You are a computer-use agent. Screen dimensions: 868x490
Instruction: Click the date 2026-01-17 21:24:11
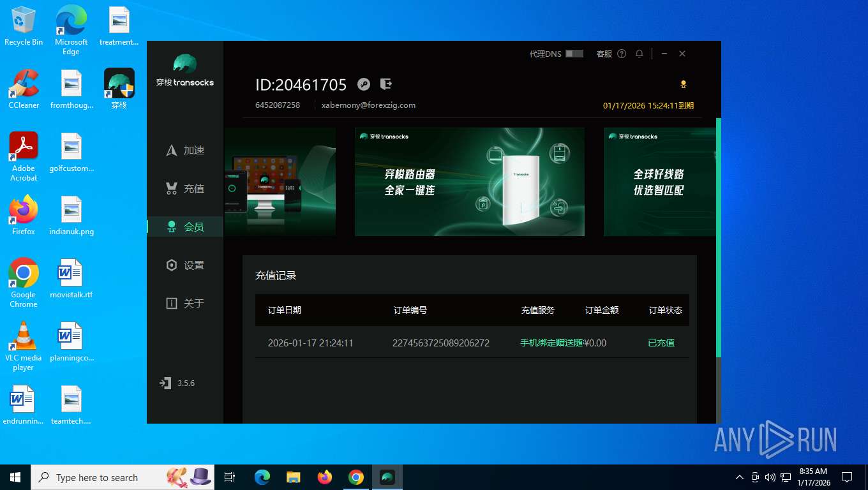[311, 343]
